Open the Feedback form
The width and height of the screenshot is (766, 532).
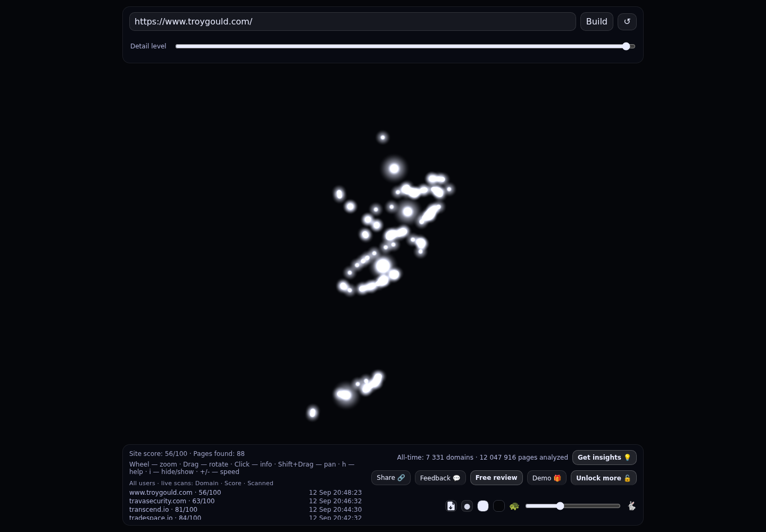coord(440,478)
